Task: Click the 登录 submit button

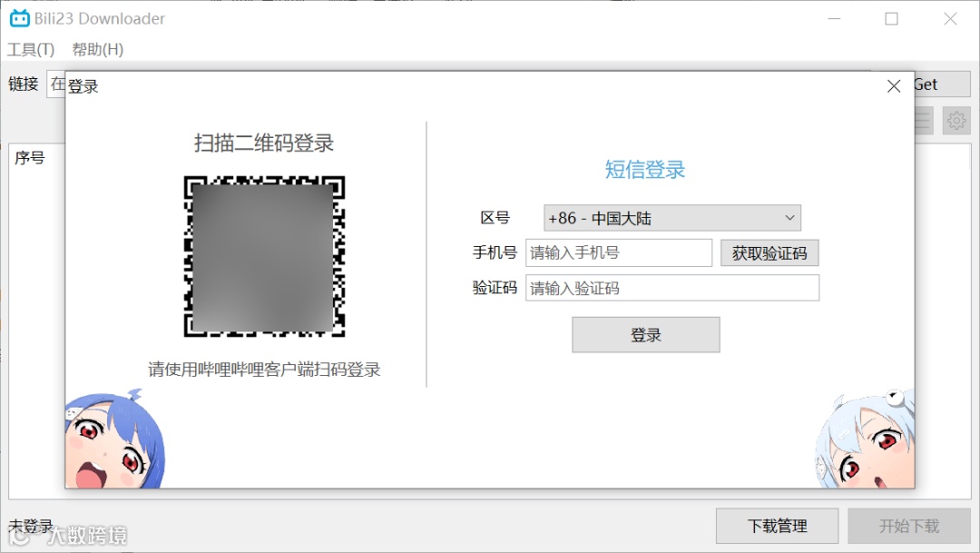Action: (x=646, y=335)
